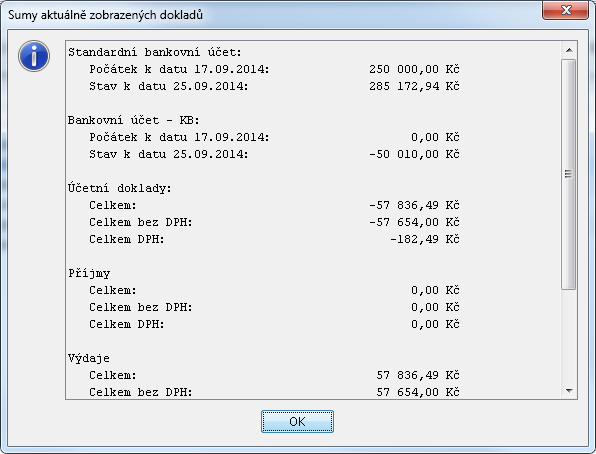
Task: Click the -182,49 Kč DPH value
Action: point(425,239)
